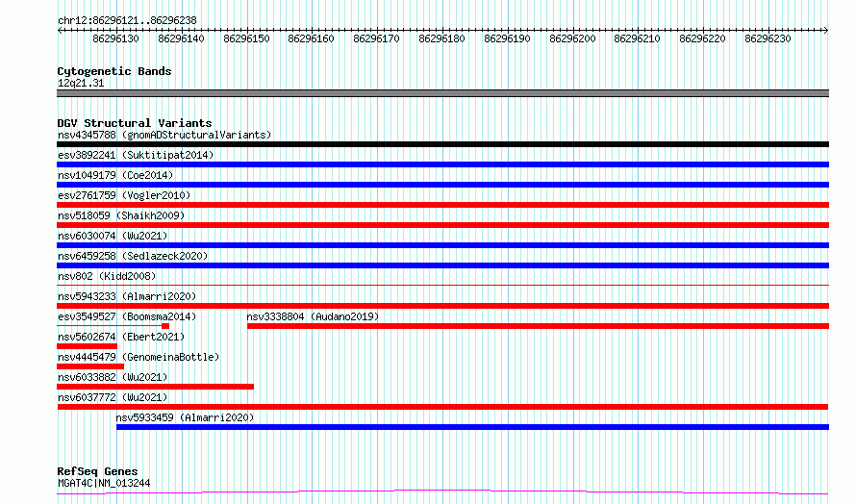Open variant nsv802 (Kidd2008) label

(107, 276)
